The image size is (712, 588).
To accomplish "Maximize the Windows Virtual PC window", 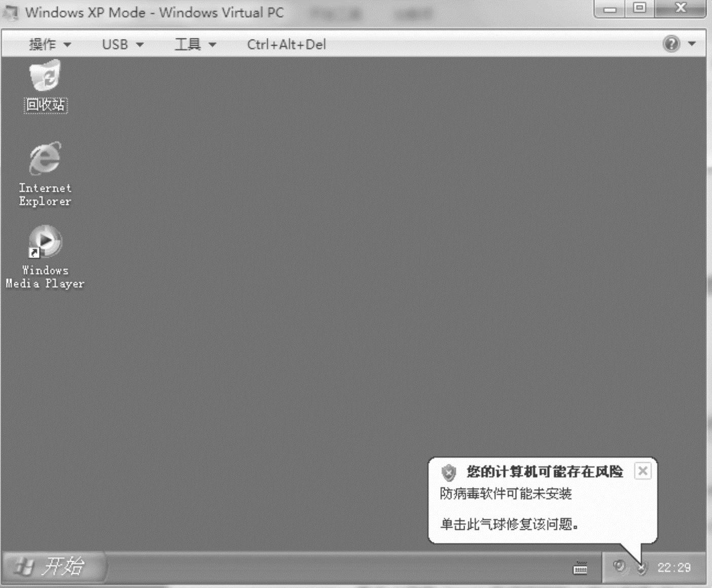I will coord(640,9).
